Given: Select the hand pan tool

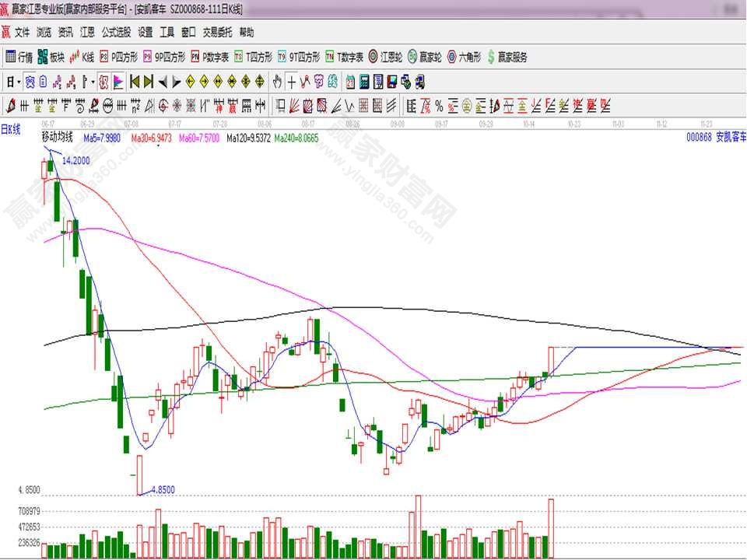Looking at the screenshot, I should tap(276, 82).
